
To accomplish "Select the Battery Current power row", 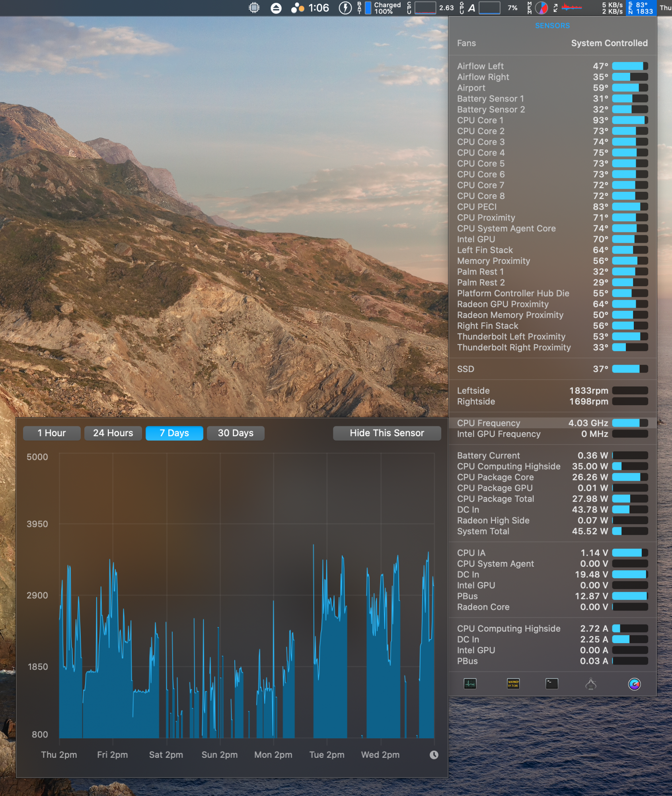I will 552,455.
